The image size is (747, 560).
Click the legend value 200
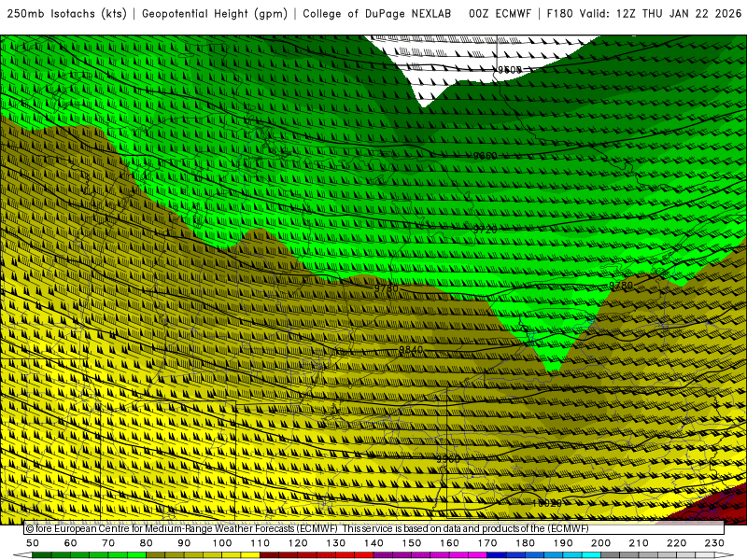coord(601,543)
